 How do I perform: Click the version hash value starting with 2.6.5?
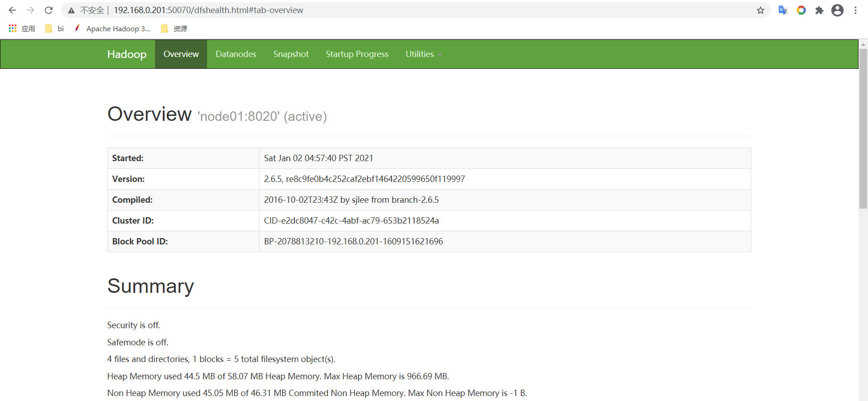click(364, 179)
